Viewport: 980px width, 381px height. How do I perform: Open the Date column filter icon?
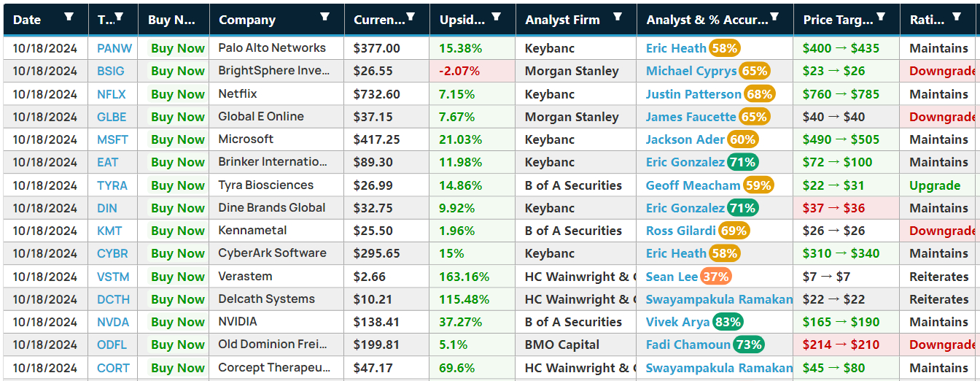tap(69, 17)
